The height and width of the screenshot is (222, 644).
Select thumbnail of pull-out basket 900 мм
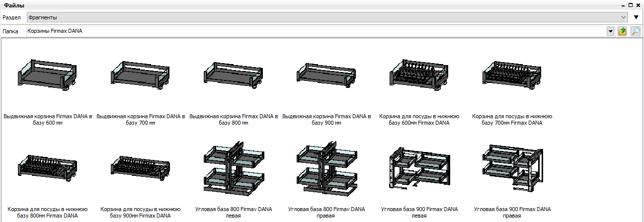pos(326,76)
